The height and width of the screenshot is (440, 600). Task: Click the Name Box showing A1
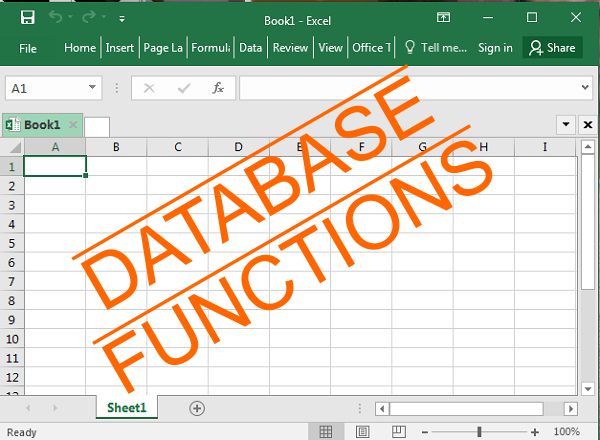tap(46, 88)
